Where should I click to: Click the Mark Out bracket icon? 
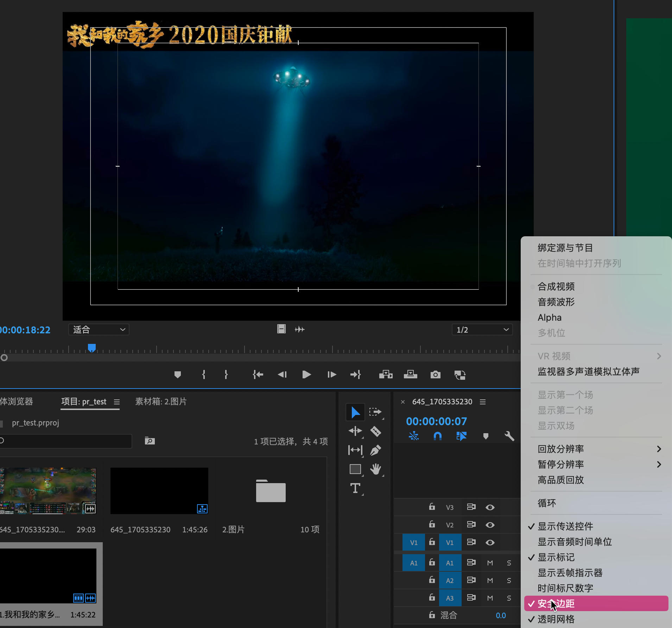(226, 375)
